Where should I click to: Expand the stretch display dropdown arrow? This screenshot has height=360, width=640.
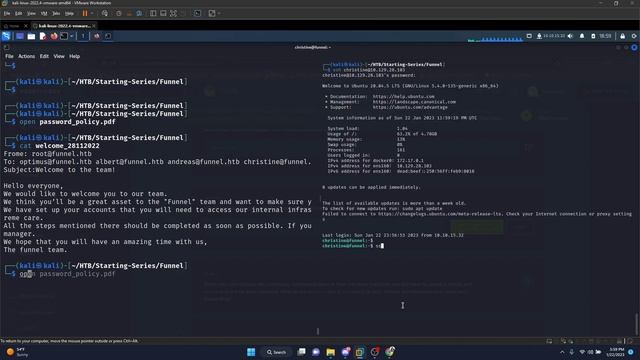219,13
